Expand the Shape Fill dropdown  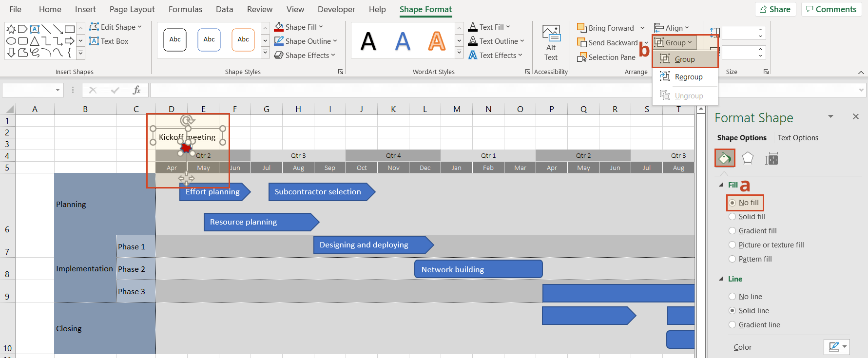(299, 27)
